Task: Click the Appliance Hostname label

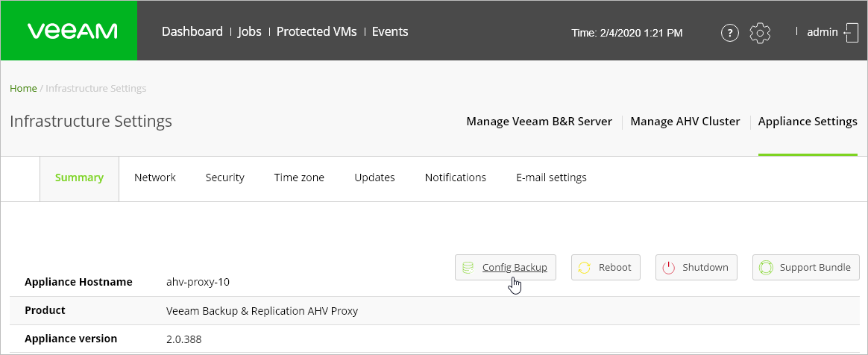Action: (78, 282)
